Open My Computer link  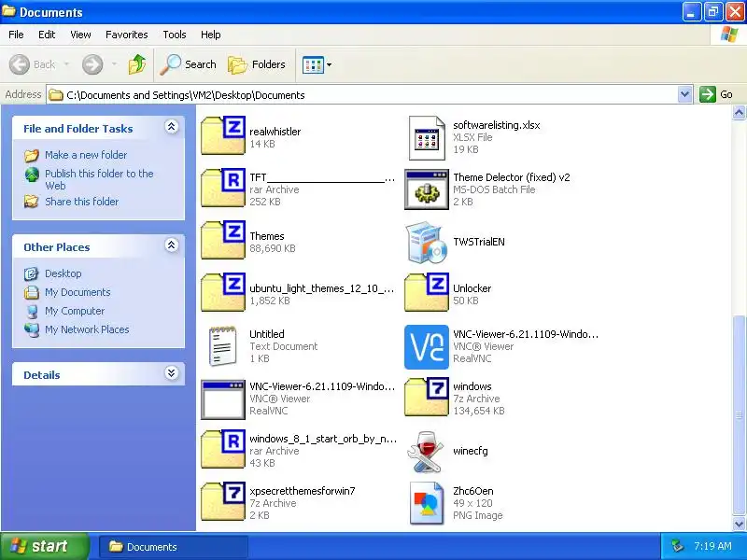pos(75,311)
